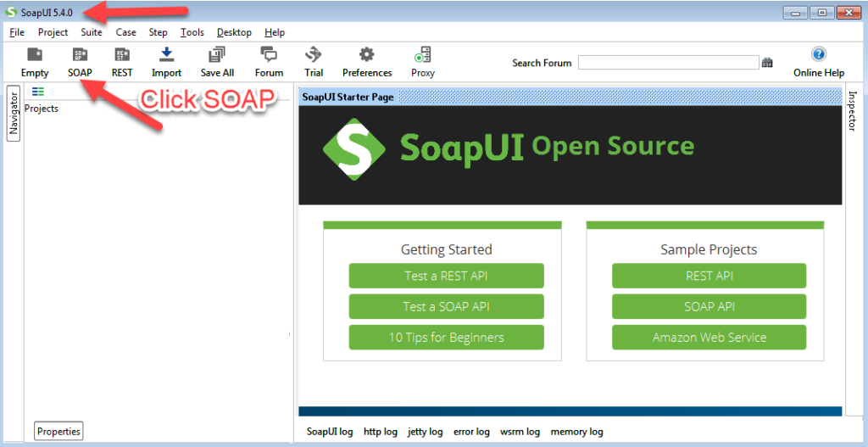Click the Trial toolbar icon
Viewport: 868px width, 447px height.
click(x=314, y=54)
